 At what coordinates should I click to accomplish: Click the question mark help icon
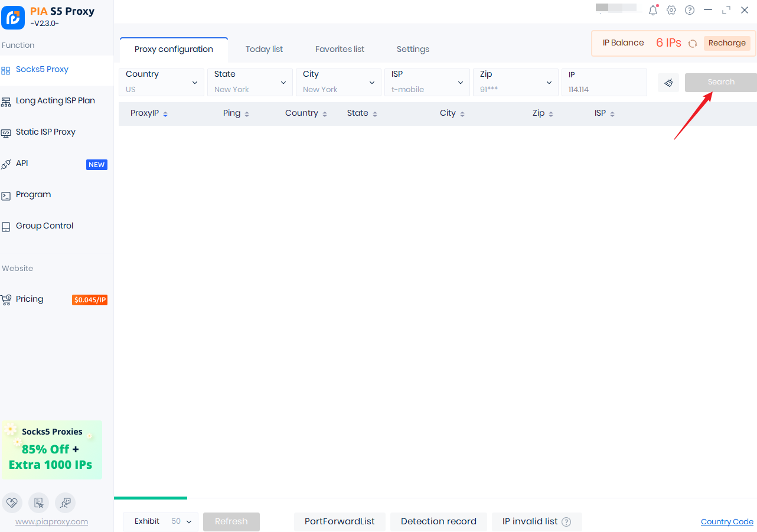[x=690, y=10]
